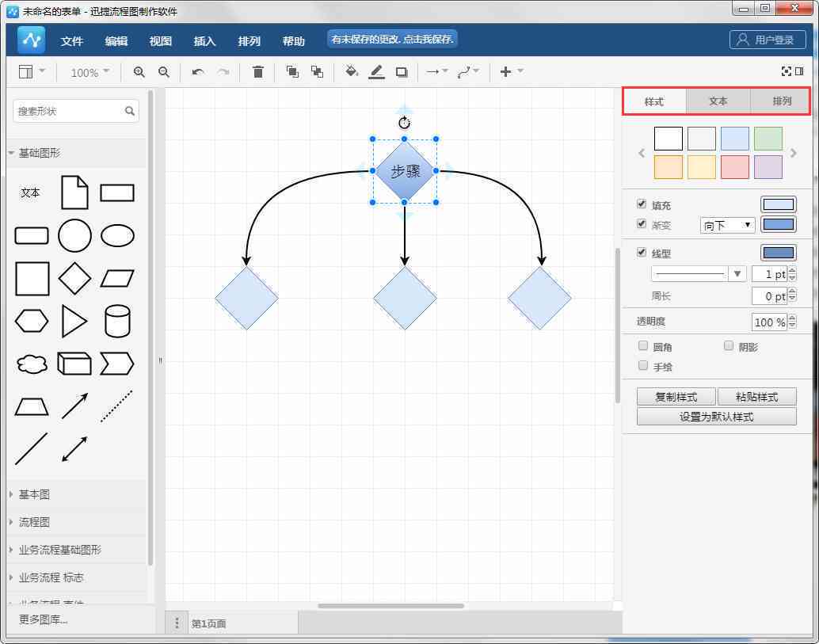Open the 文件 menu
Image resolution: width=819 pixels, height=644 pixels.
pyautogui.click(x=71, y=40)
